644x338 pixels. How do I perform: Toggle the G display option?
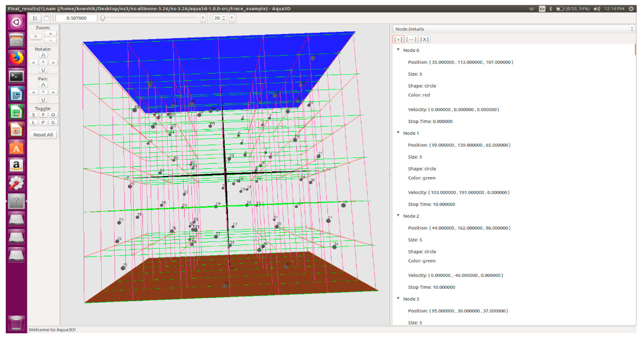pyautogui.click(x=53, y=122)
